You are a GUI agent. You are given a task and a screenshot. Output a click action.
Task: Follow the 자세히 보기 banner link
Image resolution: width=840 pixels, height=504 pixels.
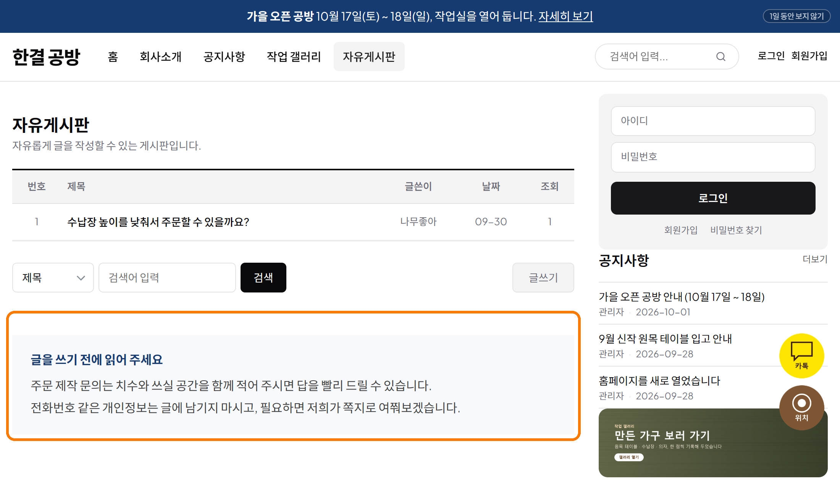[565, 16]
